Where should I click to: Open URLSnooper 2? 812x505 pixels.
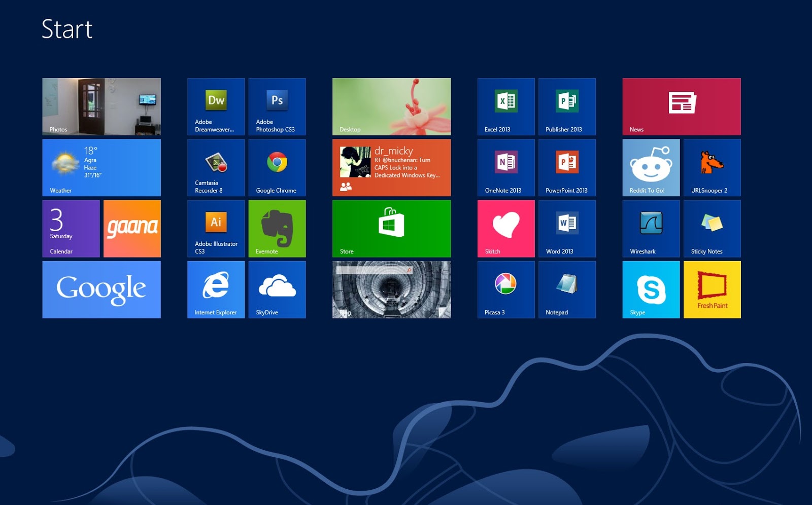tap(712, 167)
